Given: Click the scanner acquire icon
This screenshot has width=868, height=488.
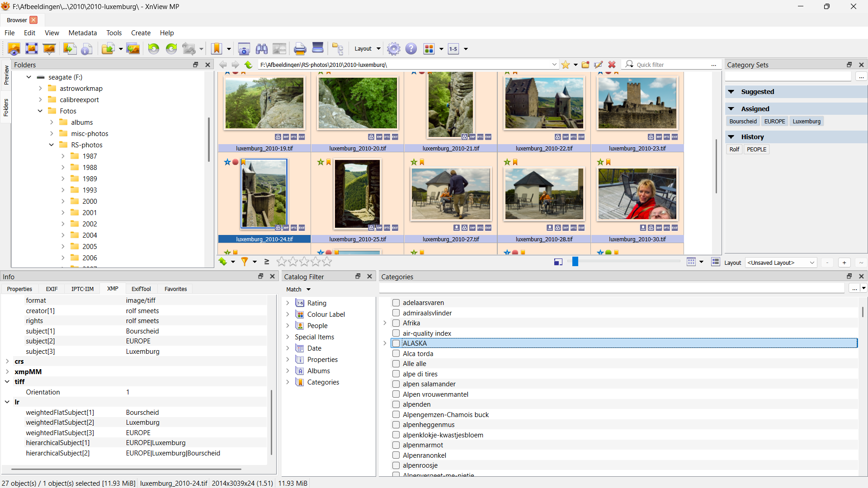Looking at the screenshot, I should (318, 48).
